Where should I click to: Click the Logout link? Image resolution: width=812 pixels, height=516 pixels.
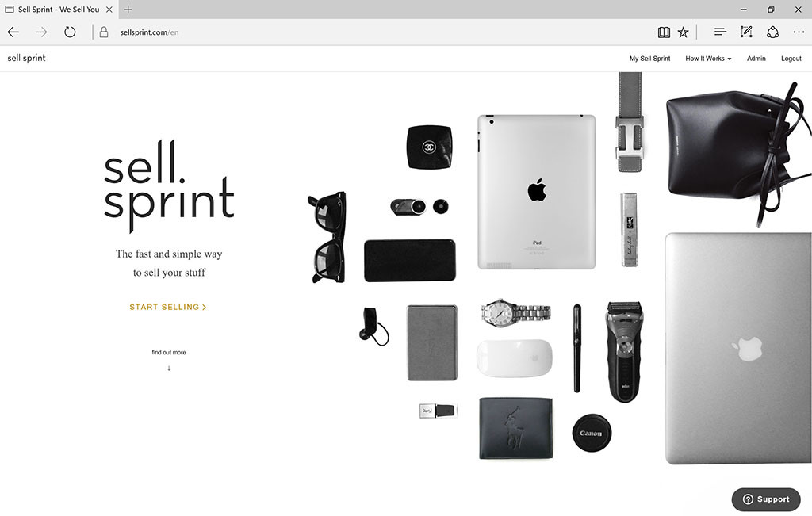pos(791,59)
